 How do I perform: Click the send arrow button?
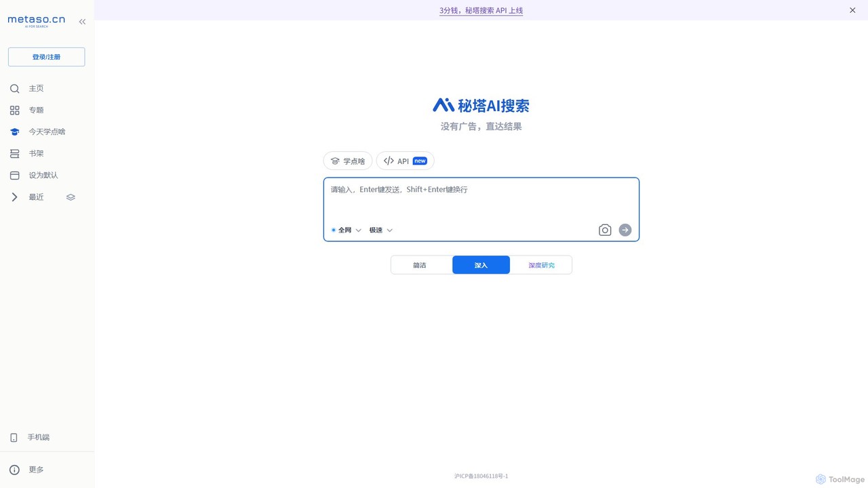pyautogui.click(x=625, y=230)
